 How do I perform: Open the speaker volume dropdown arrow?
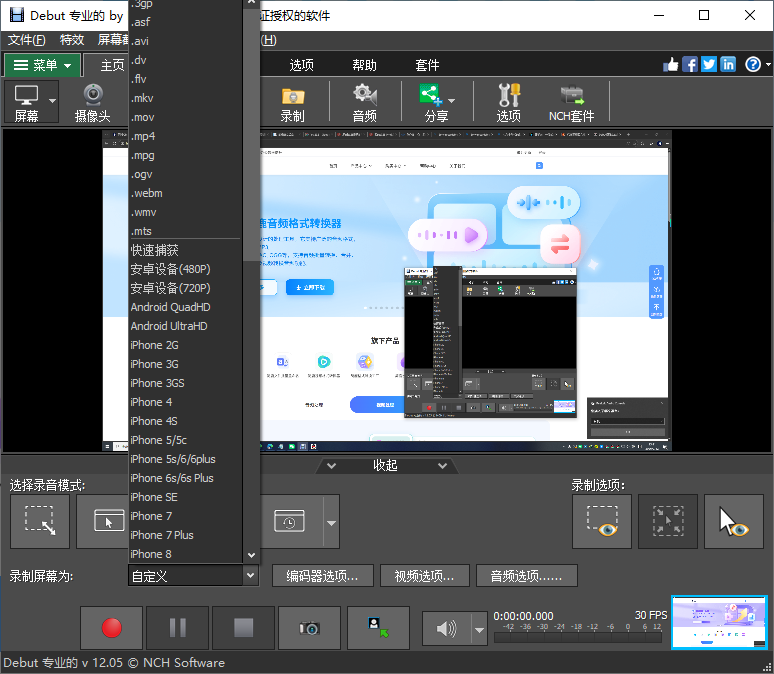click(x=479, y=629)
